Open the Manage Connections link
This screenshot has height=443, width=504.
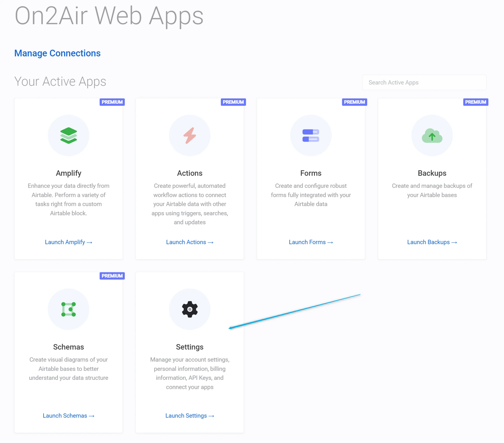pyautogui.click(x=57, y=53)
